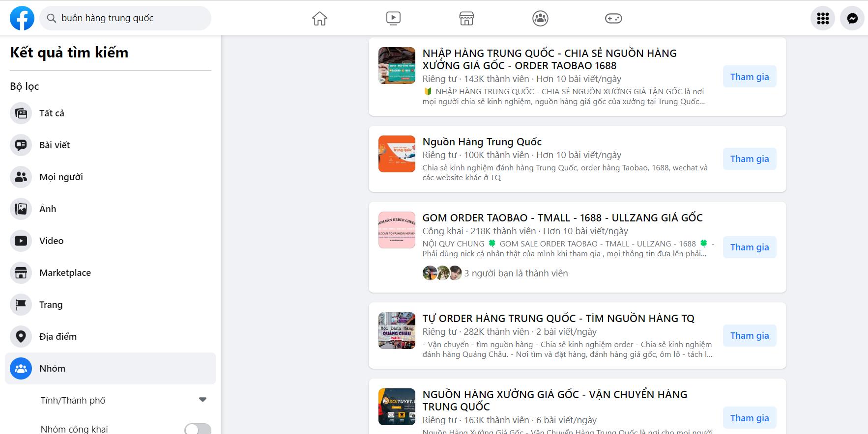Select the Ảnh filter icon
The height and width of the screenshot is (434, 868).
(21, 209)
